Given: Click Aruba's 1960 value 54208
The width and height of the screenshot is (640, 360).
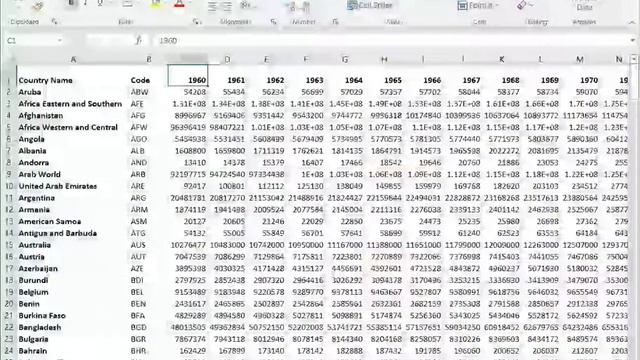Looking at the screenshot, I should [x=195, y=92].
